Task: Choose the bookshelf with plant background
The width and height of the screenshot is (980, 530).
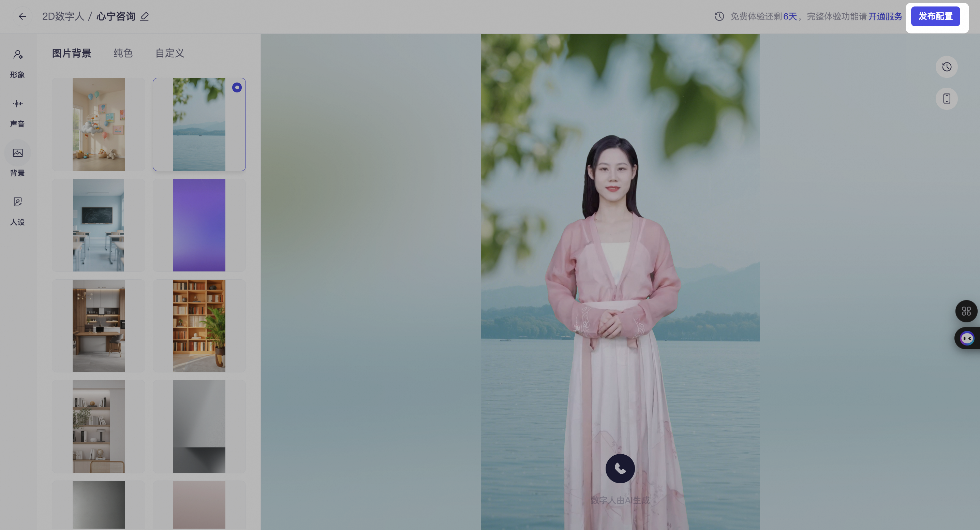Action: pos(199,326)
